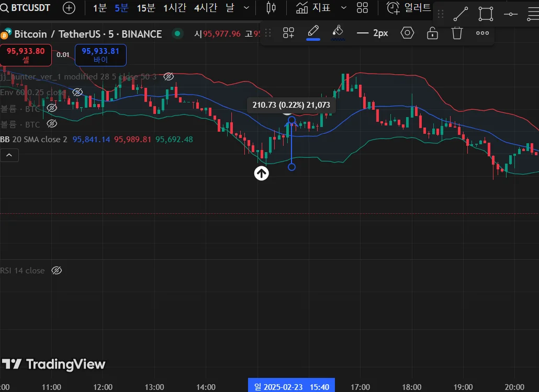Viewport: 539px width, 392px height.
Task: Grab the drawing tools panel drag handle
Action: click(441, 14)
